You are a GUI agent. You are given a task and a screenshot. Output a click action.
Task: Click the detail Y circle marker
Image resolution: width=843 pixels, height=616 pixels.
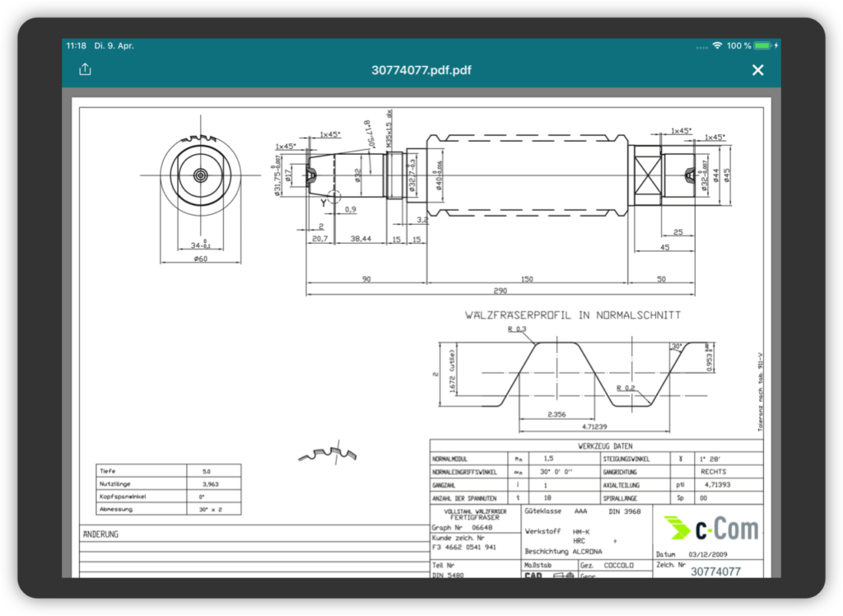(333, 198)
